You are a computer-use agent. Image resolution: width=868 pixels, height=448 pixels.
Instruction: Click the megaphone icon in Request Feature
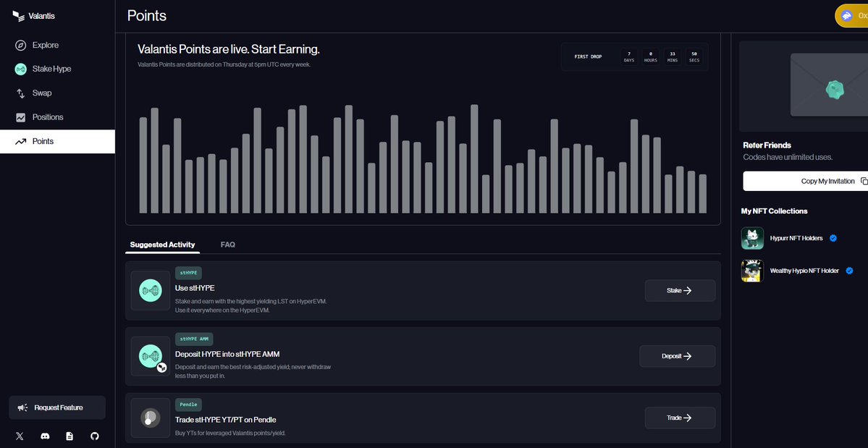point(22,407)
